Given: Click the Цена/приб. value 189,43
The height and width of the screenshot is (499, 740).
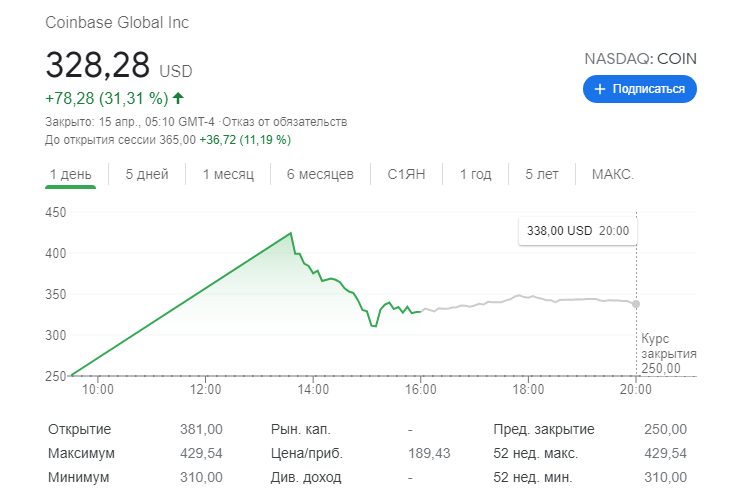Looking at the screenshot, I should point(429,453).
